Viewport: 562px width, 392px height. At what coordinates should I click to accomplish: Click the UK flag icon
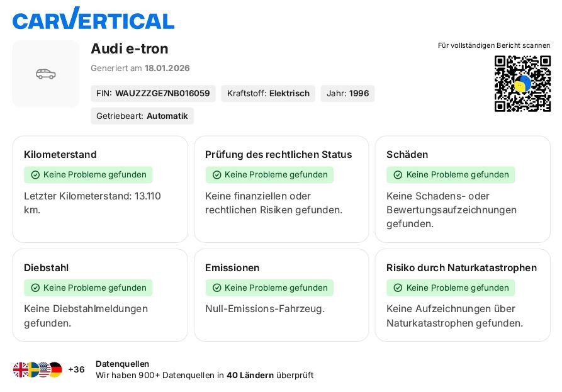tap(21, 370)
